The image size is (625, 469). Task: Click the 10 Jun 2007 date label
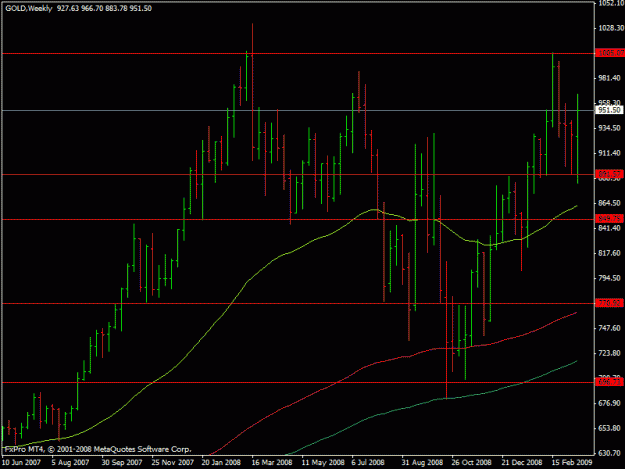tap(21, 463)
